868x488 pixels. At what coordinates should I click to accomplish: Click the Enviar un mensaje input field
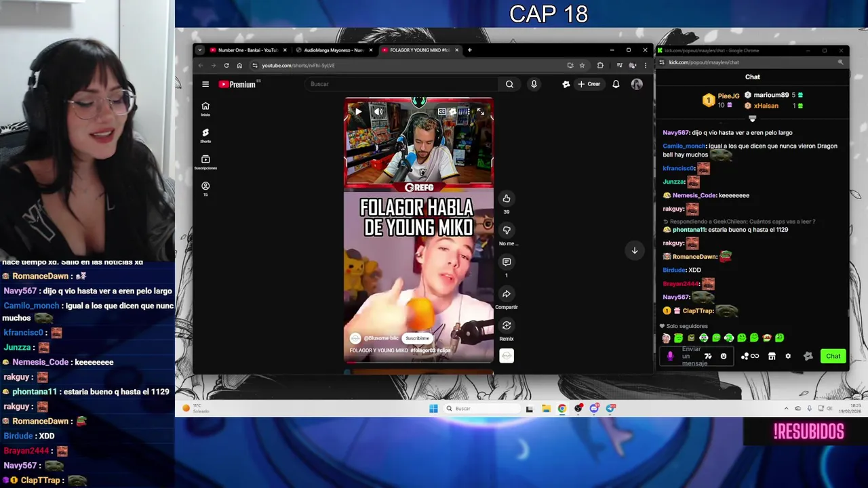(695, 357)
